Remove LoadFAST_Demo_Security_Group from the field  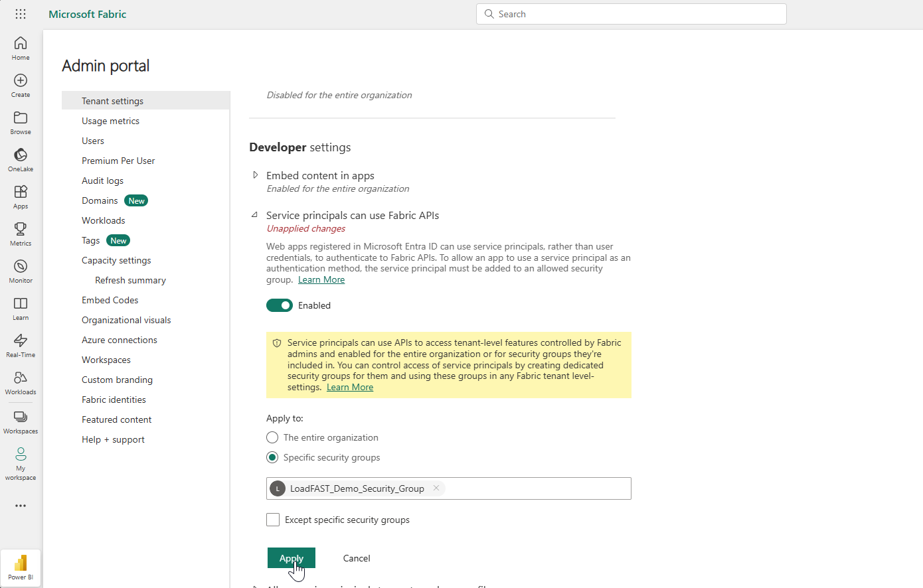click(436, 488)
